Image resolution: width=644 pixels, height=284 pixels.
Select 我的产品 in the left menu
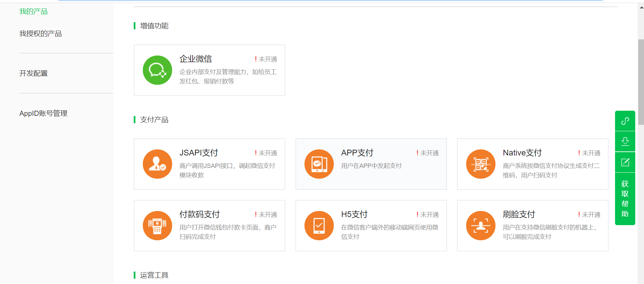pos(33,11)
